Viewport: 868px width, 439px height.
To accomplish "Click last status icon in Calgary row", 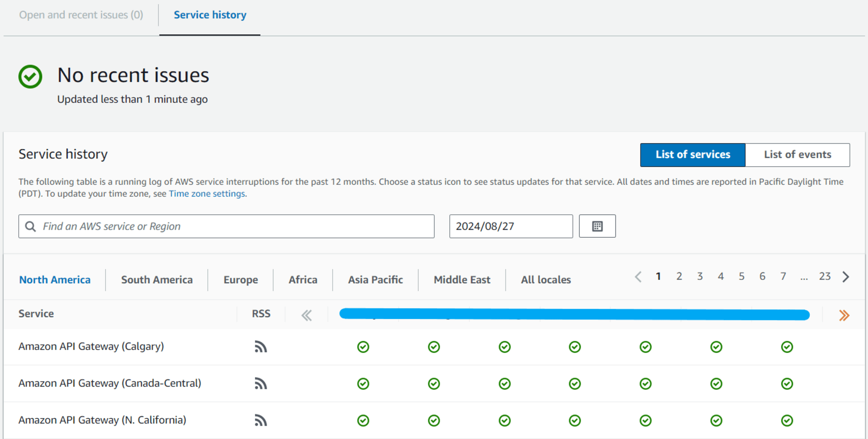I will point(787,347).
